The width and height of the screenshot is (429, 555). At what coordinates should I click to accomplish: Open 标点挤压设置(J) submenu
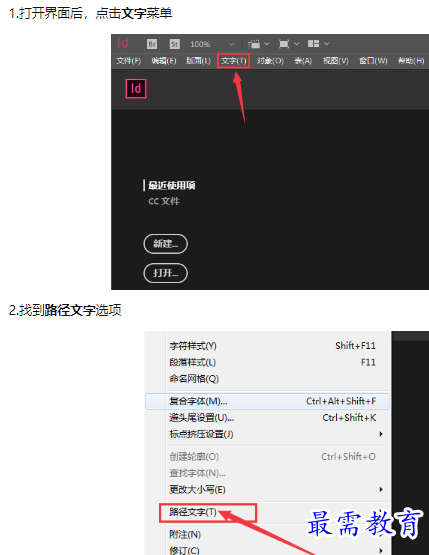(267, 434)
